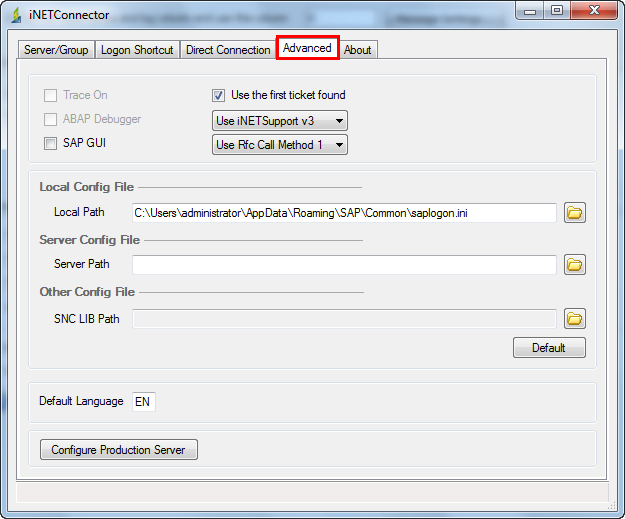Browse for Server Path config file
This screenshot has width=625, height=519.
(574, 265)
